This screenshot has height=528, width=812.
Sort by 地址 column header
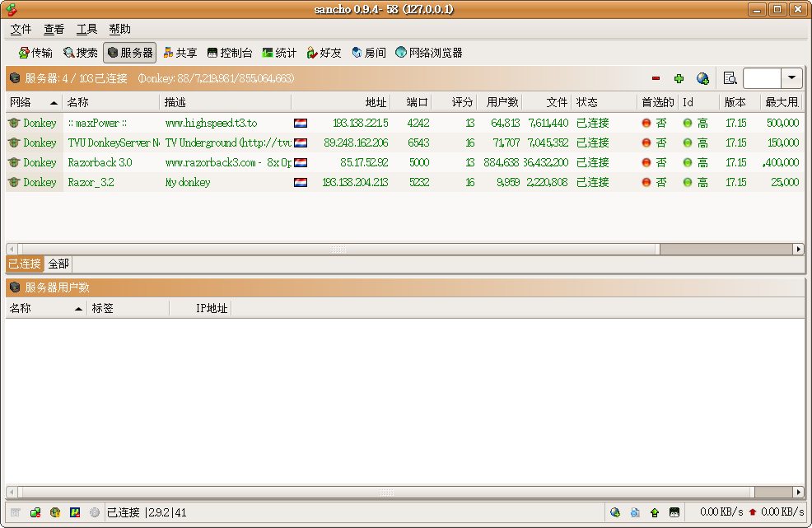pos(341,103)
